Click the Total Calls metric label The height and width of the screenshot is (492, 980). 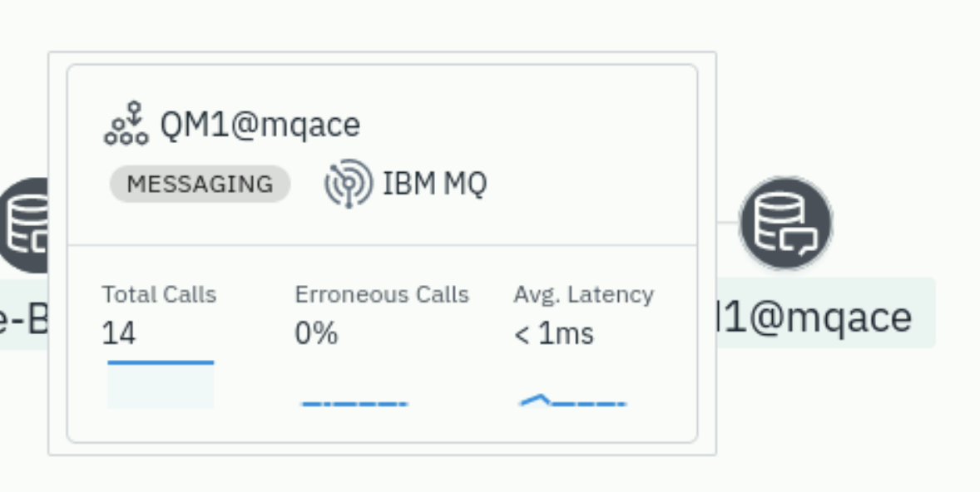[159, 294]
